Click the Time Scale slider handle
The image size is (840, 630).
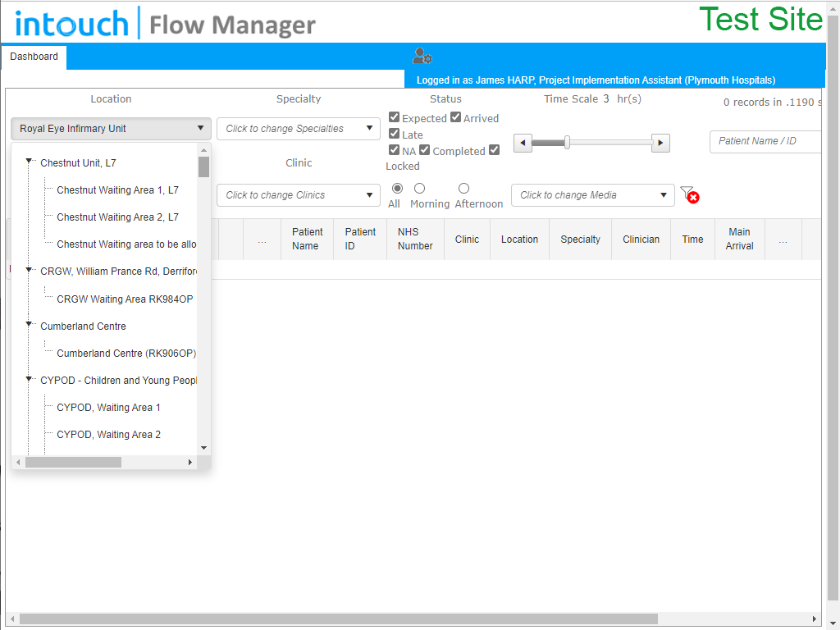tap(567, 143)
